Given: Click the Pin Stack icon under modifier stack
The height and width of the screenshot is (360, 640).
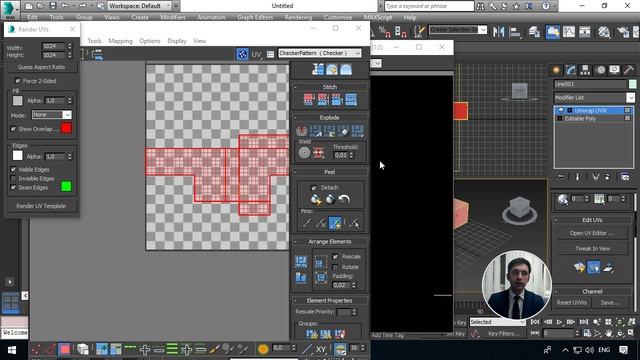Looking at the screenshot, I should tap(561, 177).
